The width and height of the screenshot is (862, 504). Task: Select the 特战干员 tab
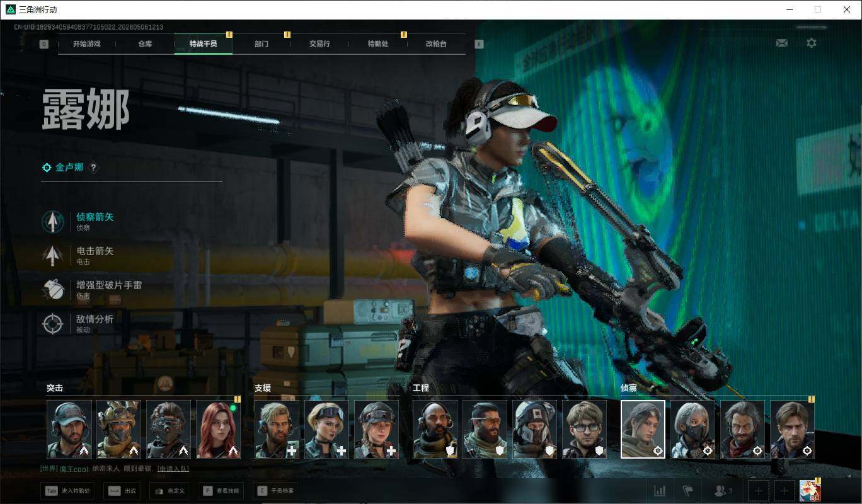tap(204, 44)
